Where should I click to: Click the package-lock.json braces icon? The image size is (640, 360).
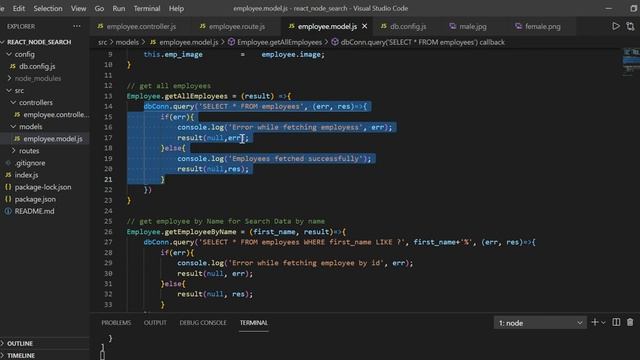tap(8, 187)
